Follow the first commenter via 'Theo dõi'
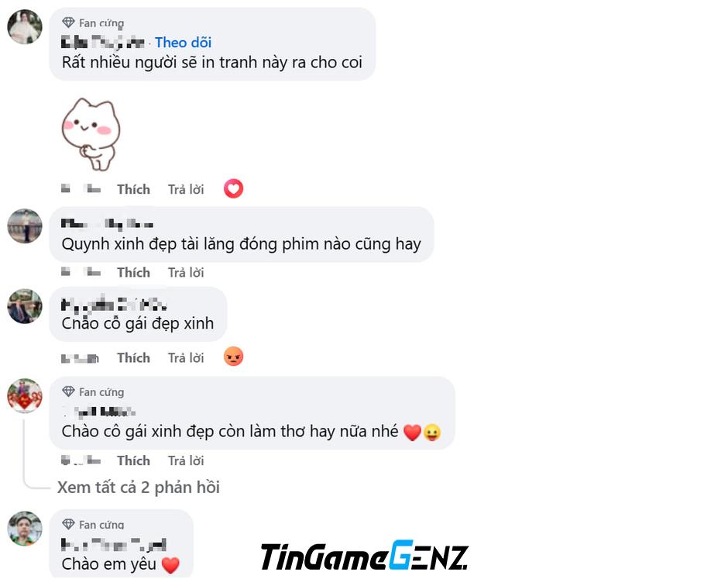Screen dimensions: 728x579 pyautogui.click(x=184, y=43)
